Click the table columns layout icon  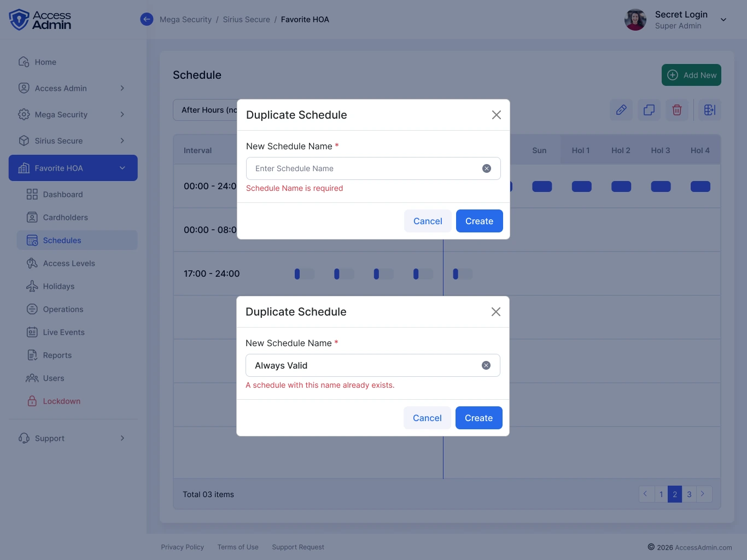pos(710,110)
